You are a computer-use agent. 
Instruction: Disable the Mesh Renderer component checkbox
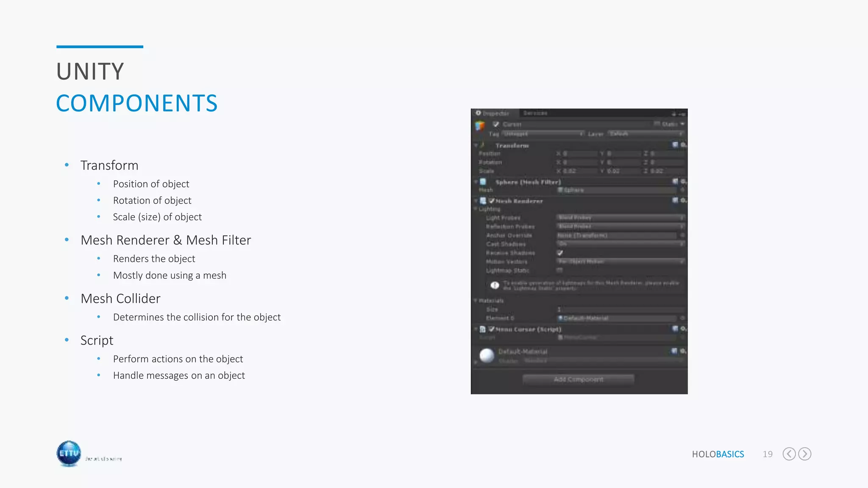click(492, 201)
